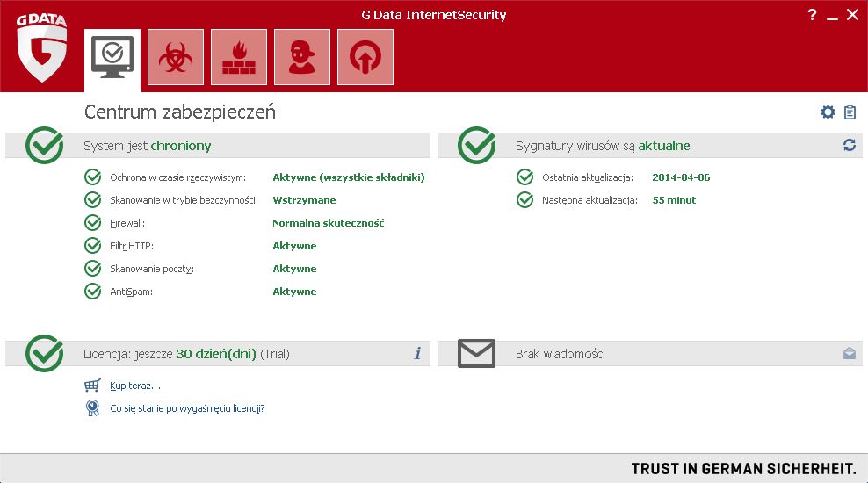
Task: Open settings with the gear icon
Action: click(x=828, y=112)
